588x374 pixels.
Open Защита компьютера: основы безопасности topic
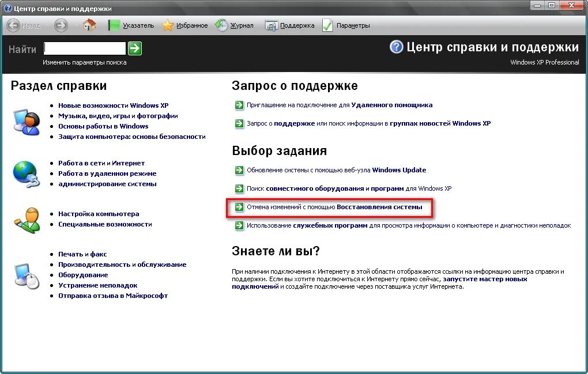[132, 137]
